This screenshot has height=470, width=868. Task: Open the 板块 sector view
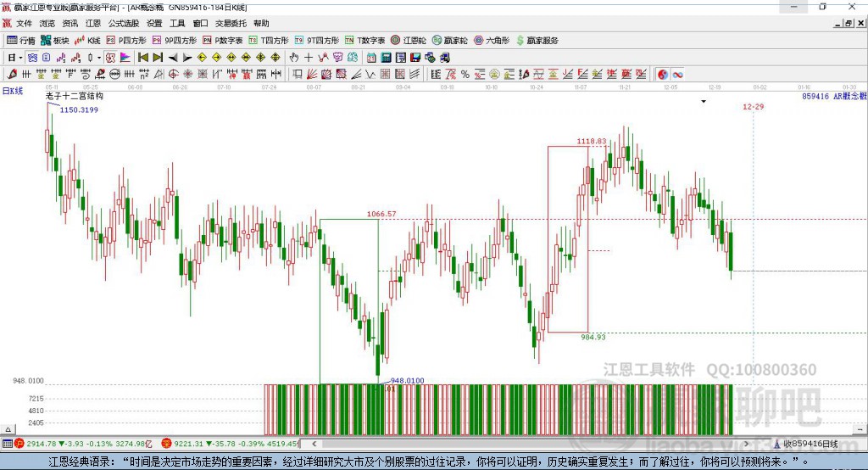point(54,41)
